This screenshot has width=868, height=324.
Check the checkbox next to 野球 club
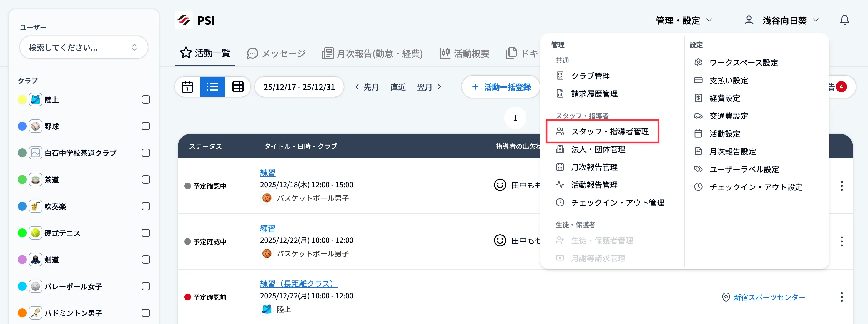145,126
